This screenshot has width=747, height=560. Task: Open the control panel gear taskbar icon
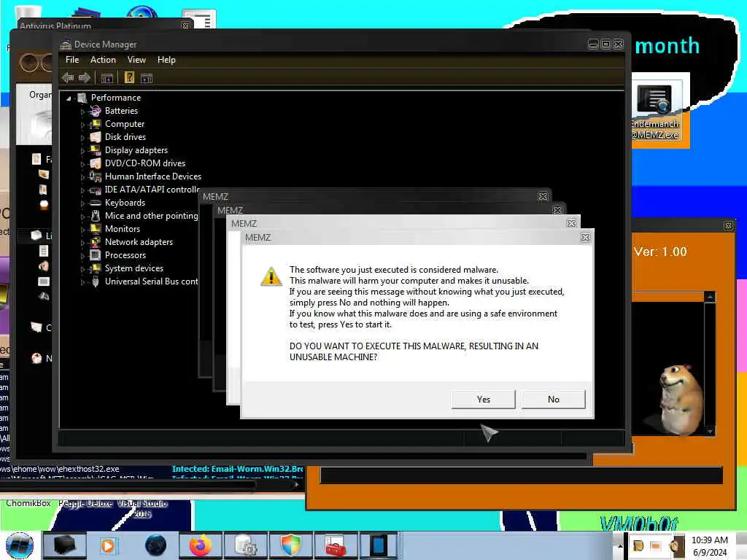pyautogui.click(x=246, y=545)
